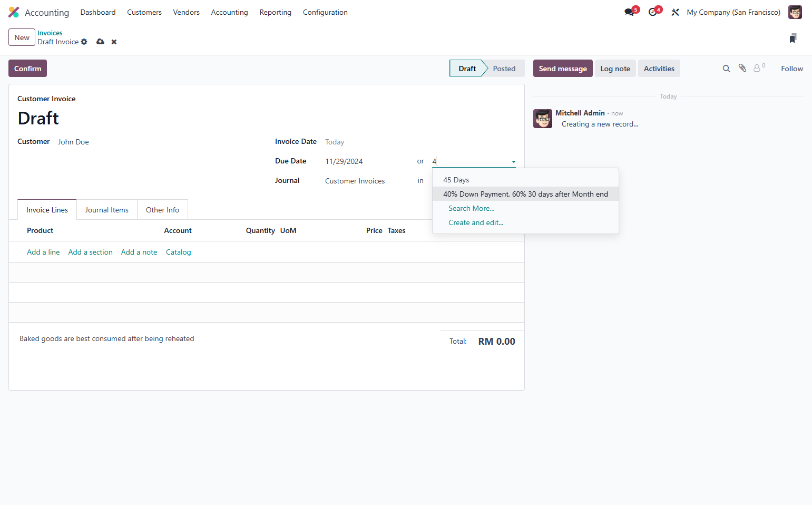Show the followers person icon
Image resolution: width=812 pixels, height=505 pixels.
coord(757,68)
